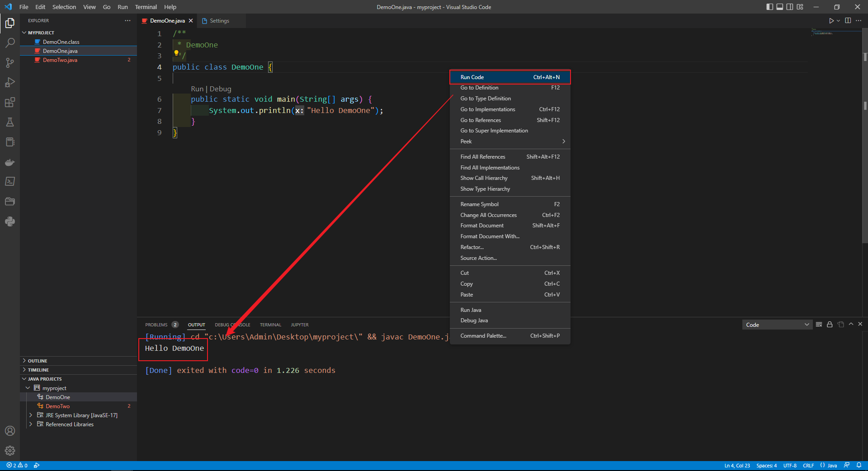This screenshot has height=471, width=868.
Task: Close the bottom panel
Action: pyautogui.click(x=860, y=324)
